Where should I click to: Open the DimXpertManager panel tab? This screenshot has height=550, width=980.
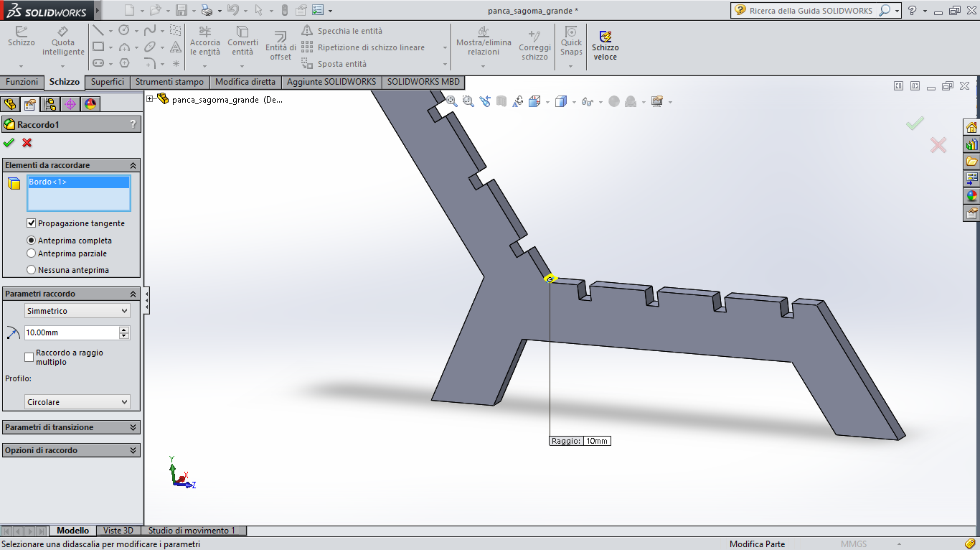(x=70, y=104)
